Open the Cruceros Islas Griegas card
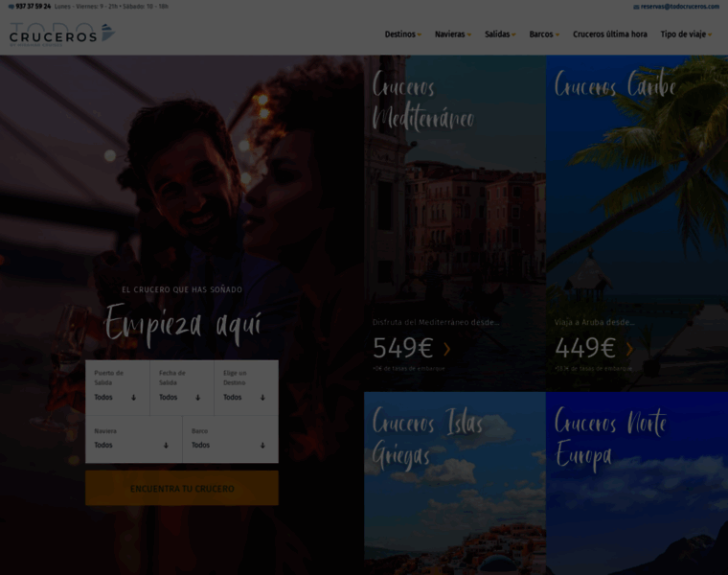Screen dimensions: 728x575 (x=455, y=484)
